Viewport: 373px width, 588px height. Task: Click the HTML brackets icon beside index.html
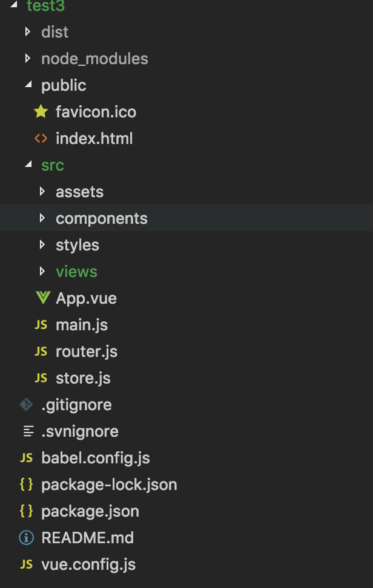coord(41,139)
